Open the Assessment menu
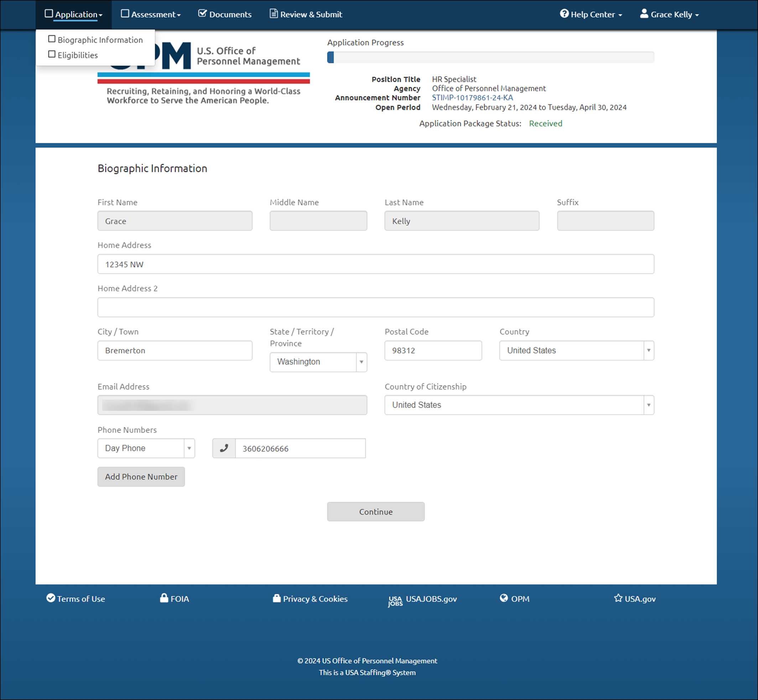 click(x=151, y=14)
